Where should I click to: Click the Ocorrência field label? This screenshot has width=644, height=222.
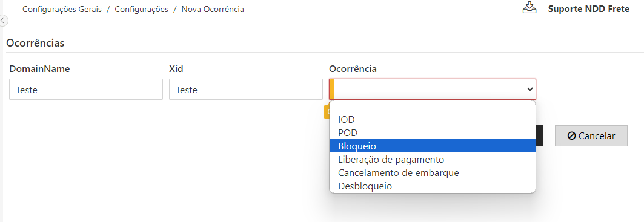[353, 69]
